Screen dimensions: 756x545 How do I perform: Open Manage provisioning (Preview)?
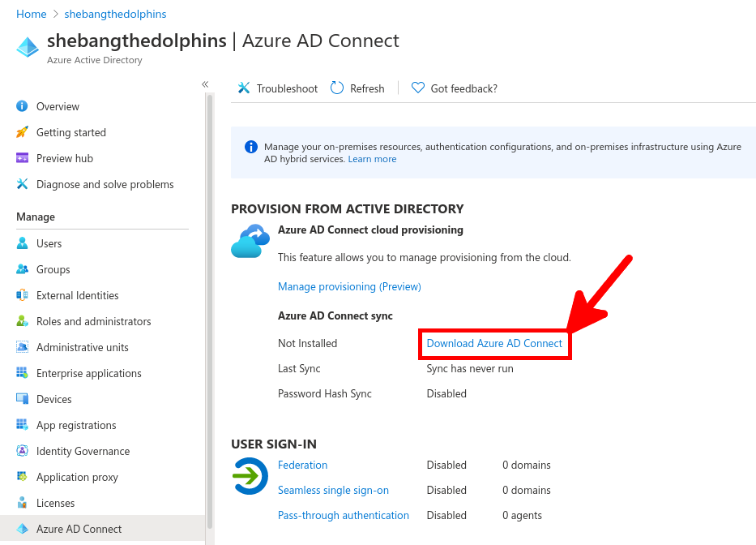(x=349, y=286)
